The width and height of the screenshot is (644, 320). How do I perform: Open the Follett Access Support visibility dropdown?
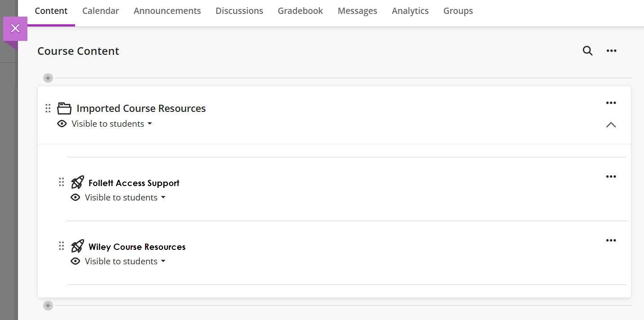click(x=163, y=197)
